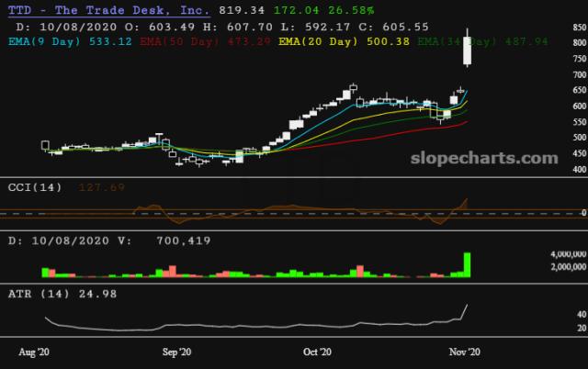This screenshot has width=588, height=369.
Task: Click the Aug '20 date axis label
Action: click(35, 352)
